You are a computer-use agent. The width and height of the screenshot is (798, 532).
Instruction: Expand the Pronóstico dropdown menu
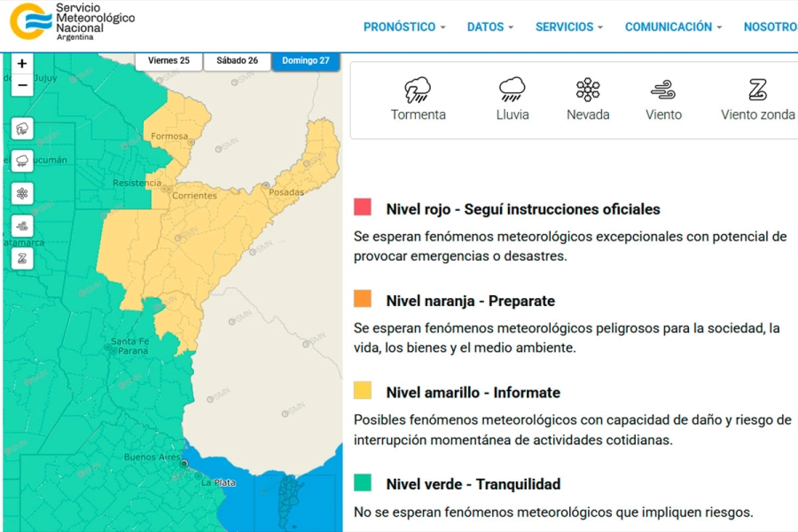(404, 27)
